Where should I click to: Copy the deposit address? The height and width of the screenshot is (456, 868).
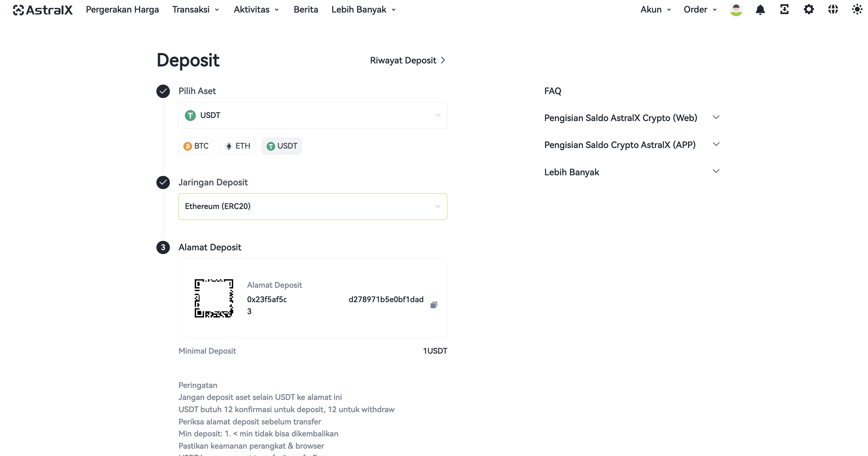434,305
